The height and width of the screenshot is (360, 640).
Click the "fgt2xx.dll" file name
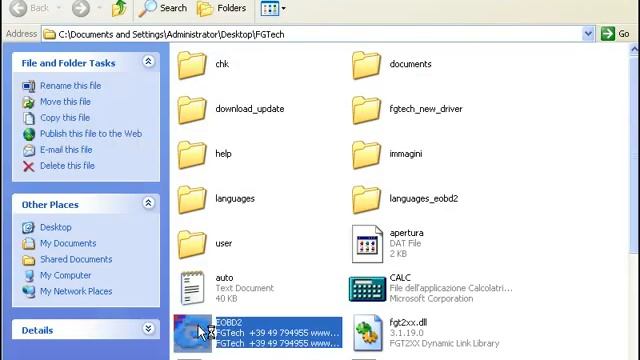(x=408, y=322)
